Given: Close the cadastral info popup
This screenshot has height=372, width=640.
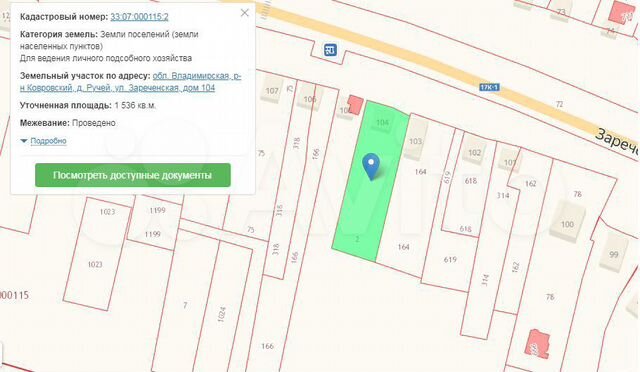Looking at the screenshot, I should (x=244, y=13).
